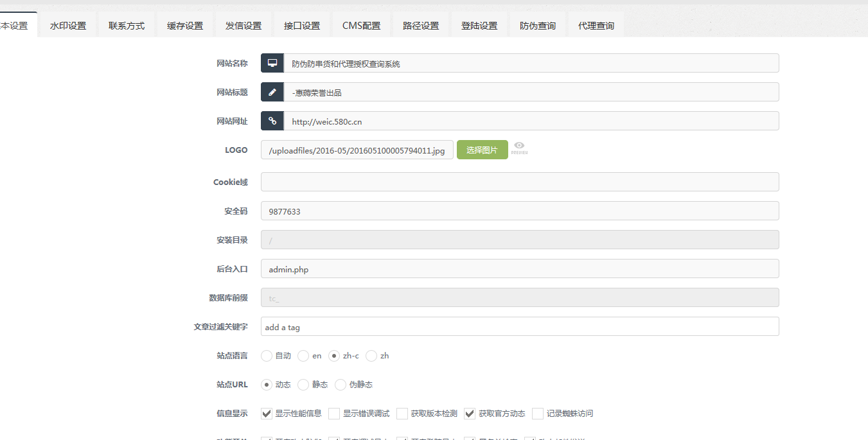Switch to the 水印设置 tab
868x440 pixels.
click(x=68, y=26)
